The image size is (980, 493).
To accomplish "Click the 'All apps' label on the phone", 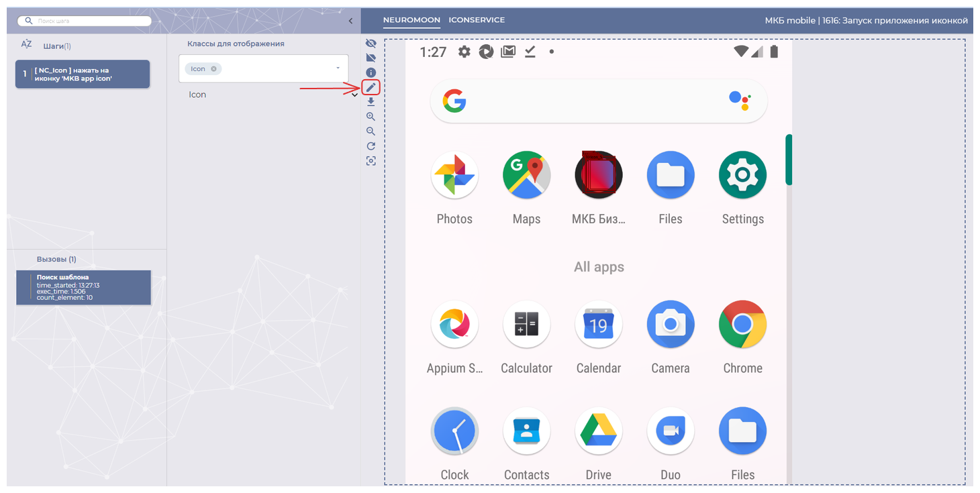I will pos(599,267).
